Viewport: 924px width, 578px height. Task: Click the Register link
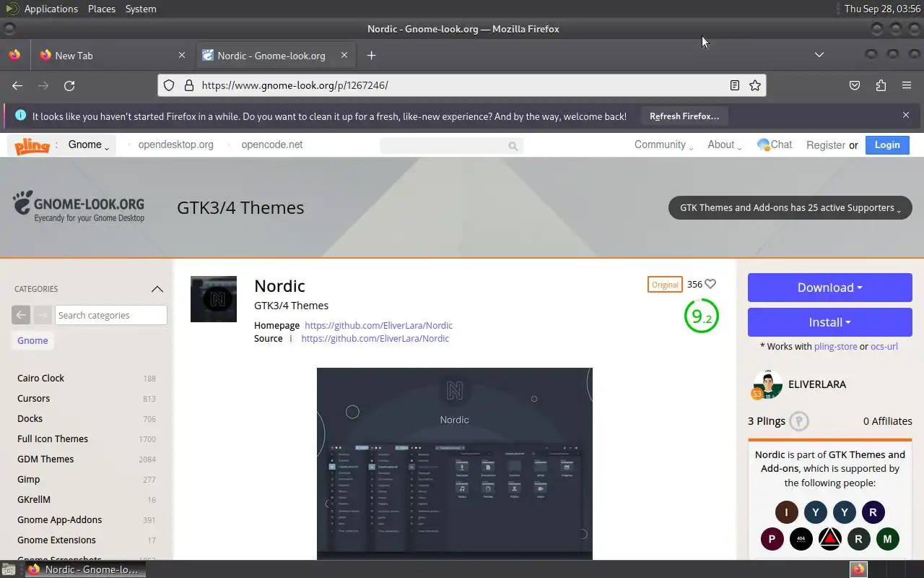coord(826,145)
